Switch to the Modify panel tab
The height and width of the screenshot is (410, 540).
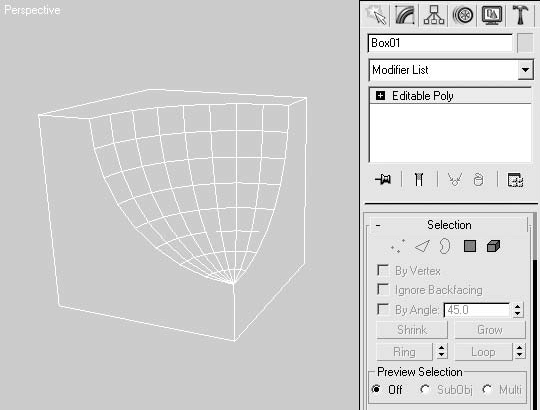(x=405, y=15)
